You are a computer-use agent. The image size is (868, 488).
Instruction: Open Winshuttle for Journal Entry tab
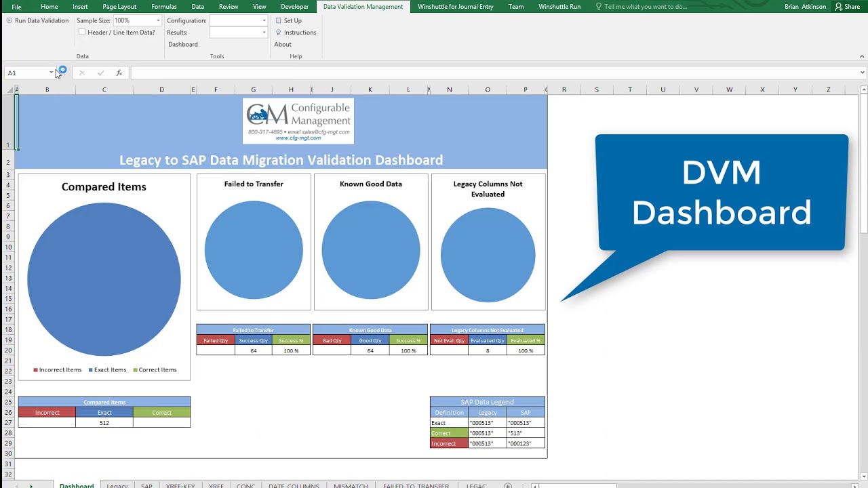(x=456, y=6)
